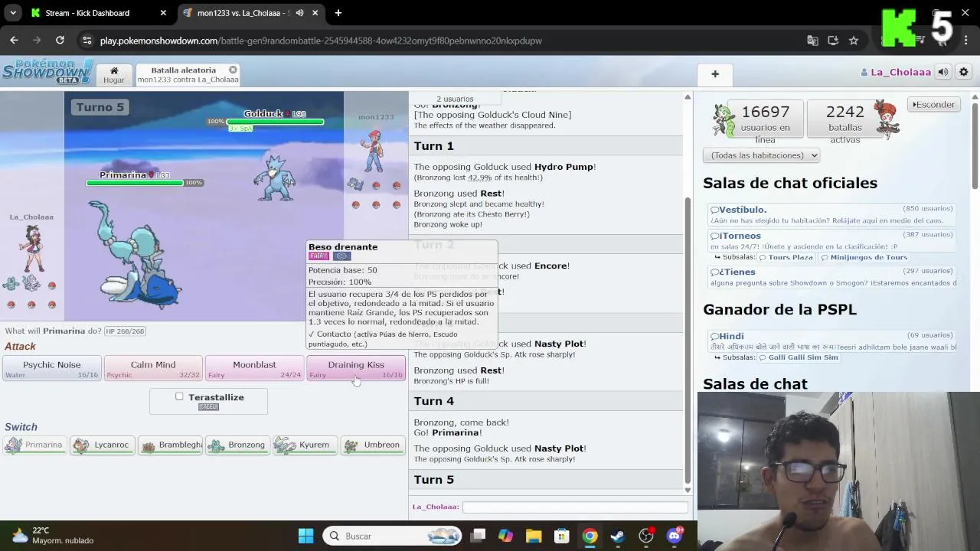The image size is (980, 551).
Task: Open a new Chrome tab
Action: pyautogui.click(x=338, y=13)
